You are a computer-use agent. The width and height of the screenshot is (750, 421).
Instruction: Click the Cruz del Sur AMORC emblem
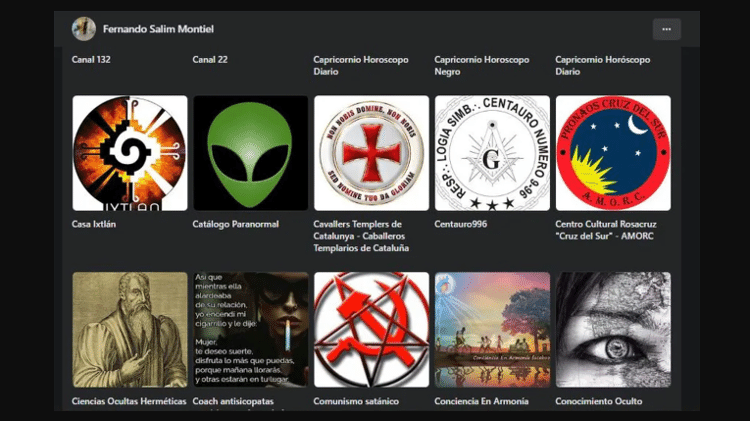[613, 153]
